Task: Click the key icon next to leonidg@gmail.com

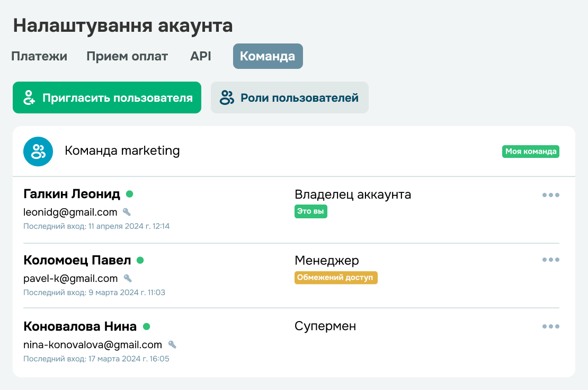Action: pyautogui.click(x=127, y=212)
